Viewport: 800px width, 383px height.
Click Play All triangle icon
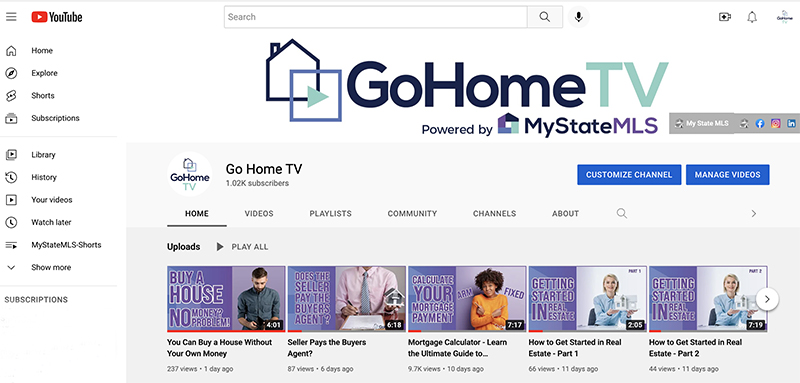[220, 247]
